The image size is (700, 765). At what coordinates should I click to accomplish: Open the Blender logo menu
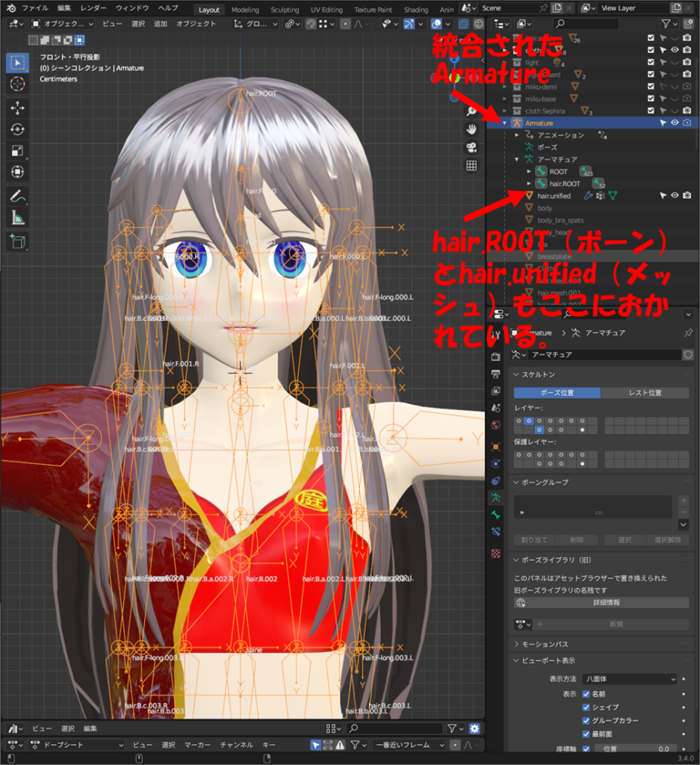(10, 7)
